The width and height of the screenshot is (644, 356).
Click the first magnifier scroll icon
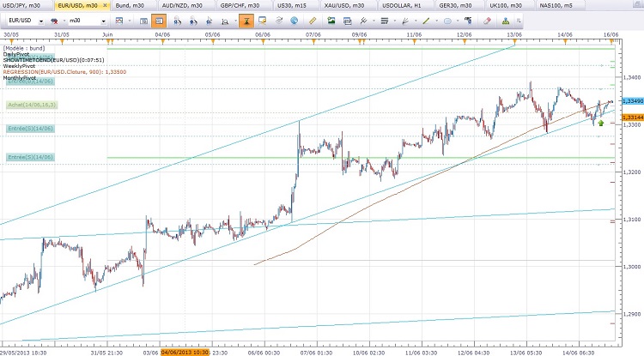click(x=178, y=21)
